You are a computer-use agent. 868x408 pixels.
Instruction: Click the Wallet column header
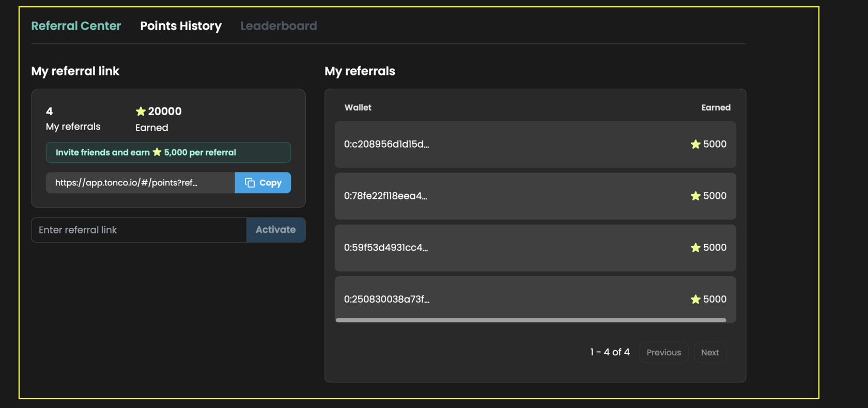tap(358, 107)
